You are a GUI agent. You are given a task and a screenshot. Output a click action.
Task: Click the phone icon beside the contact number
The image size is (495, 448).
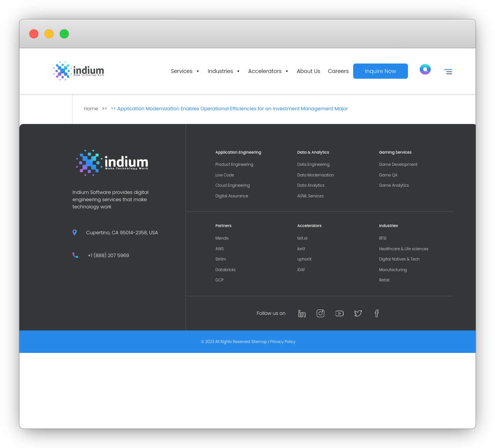[75, 255]
